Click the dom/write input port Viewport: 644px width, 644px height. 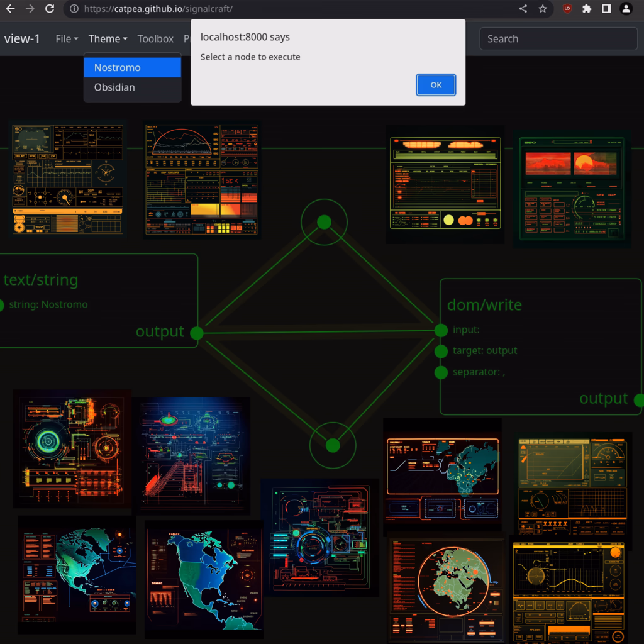click(441, 330)
